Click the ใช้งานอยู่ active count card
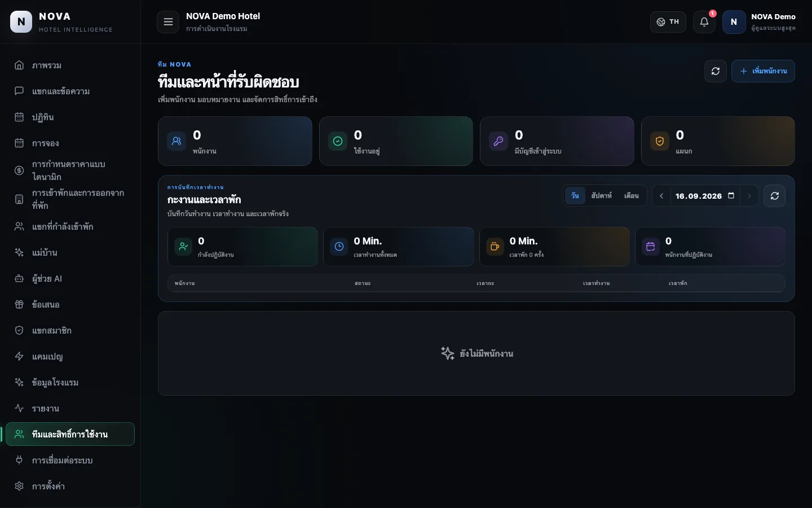Viewport: 812px width, 508px height. [x=396, y=141]
